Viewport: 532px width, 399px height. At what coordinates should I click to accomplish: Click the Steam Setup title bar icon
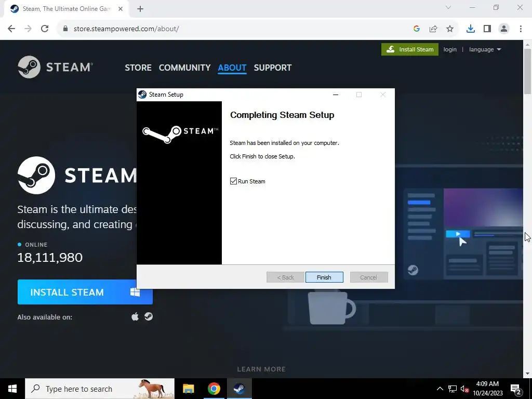[x=142, y=95]
